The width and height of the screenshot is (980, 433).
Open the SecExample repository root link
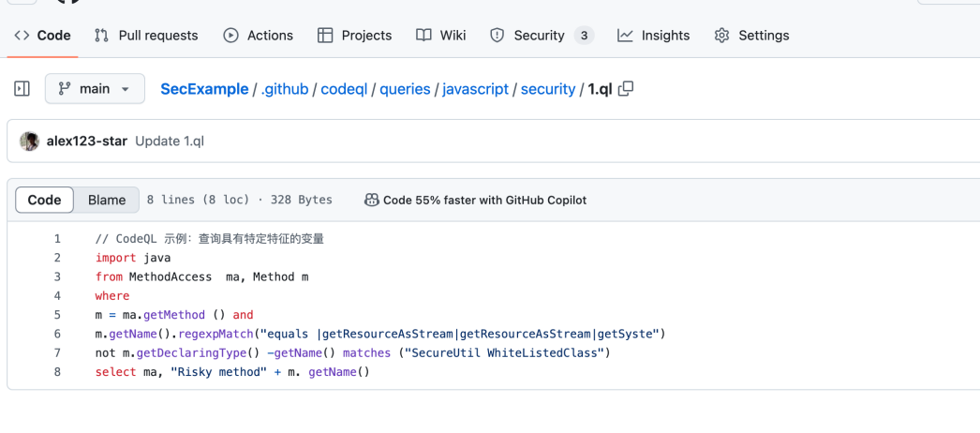pyautogui.click(x=204, y=89)
